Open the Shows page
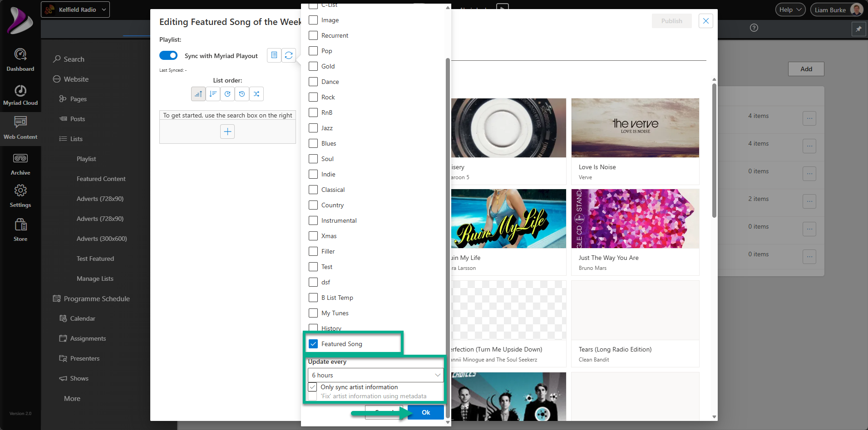 click(x=74, y=378)
